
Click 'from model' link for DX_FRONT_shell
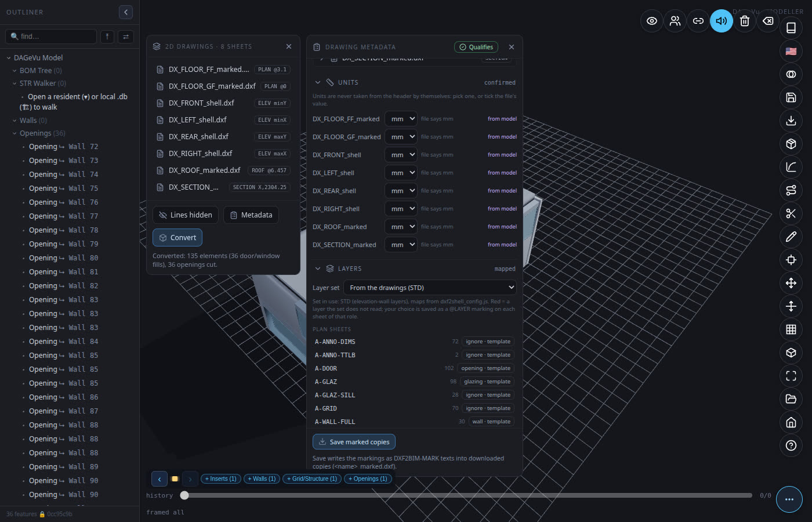point(502,155)
